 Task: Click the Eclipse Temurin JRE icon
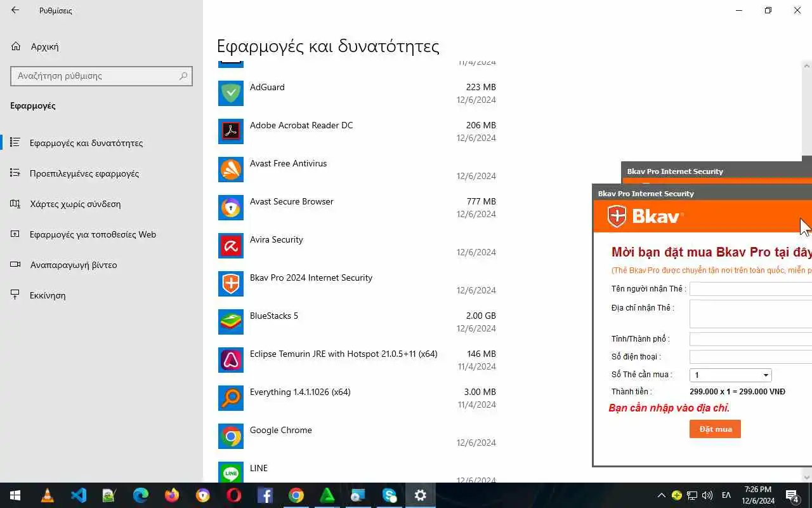coord(231,360)
